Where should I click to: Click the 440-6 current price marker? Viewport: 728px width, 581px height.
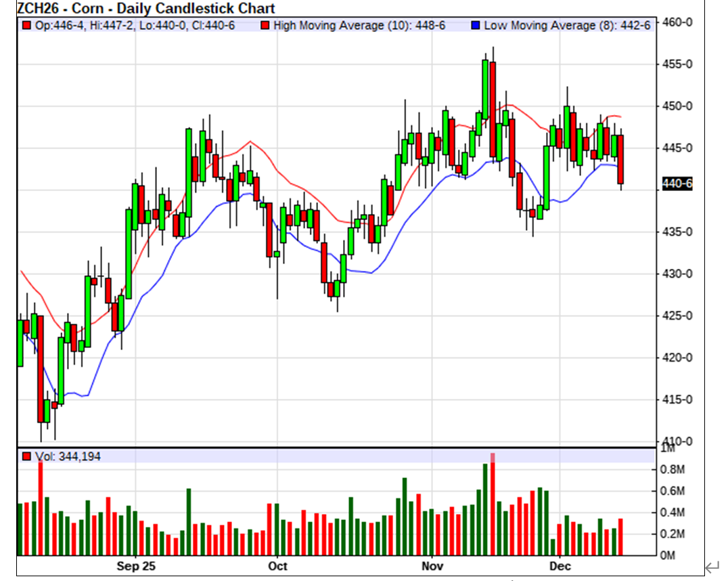[677, 184]
